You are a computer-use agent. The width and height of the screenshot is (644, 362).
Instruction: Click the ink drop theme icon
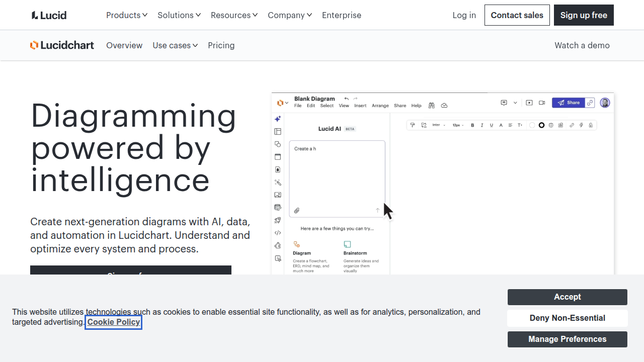click(278, 169)
